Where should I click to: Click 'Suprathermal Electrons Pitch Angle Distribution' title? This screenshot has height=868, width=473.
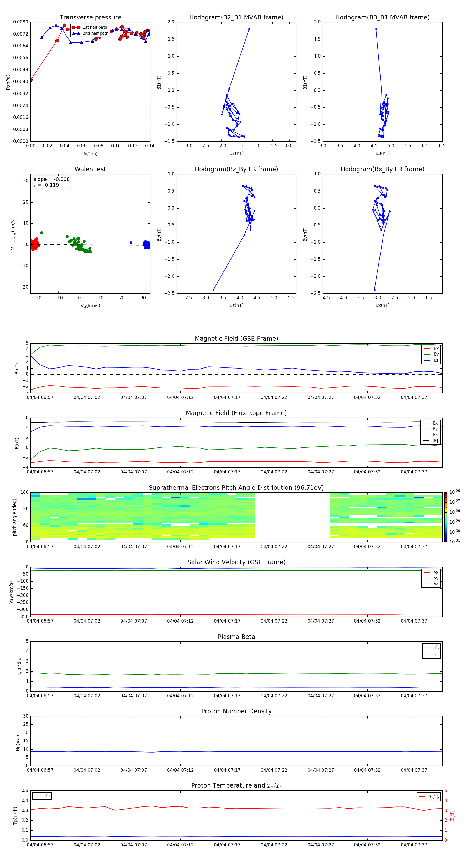[x=236, y=488]
